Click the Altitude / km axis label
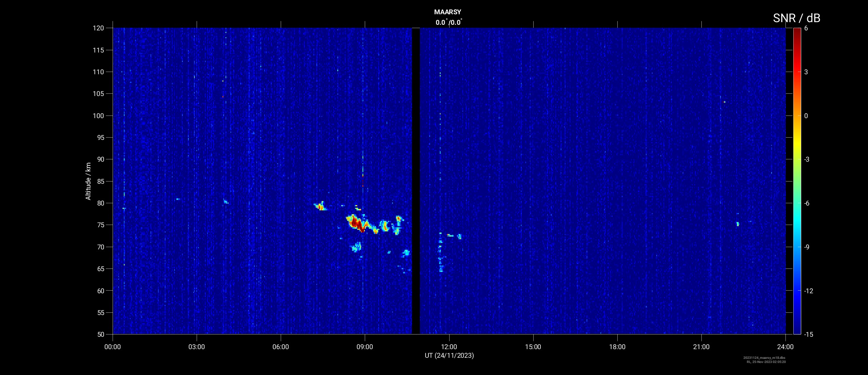Image resolution: width=868 pixels, height=375 pixels. click(x=88, y=181)
